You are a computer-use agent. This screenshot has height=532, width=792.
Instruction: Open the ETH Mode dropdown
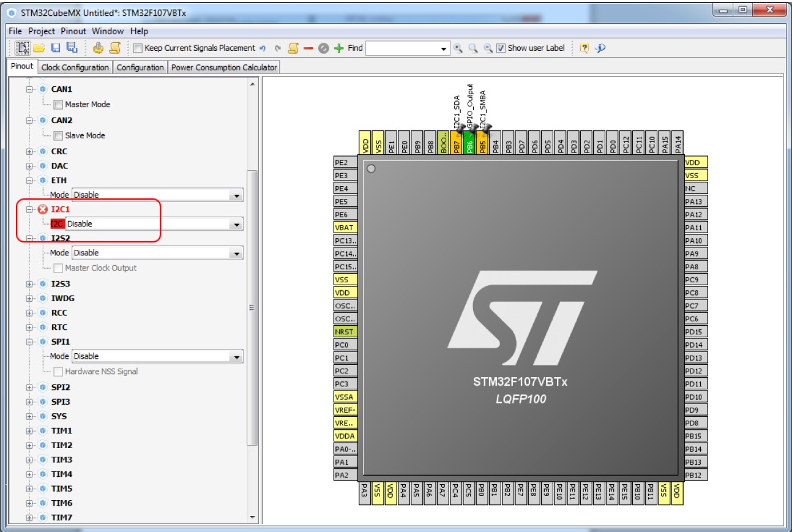point(157,195)
